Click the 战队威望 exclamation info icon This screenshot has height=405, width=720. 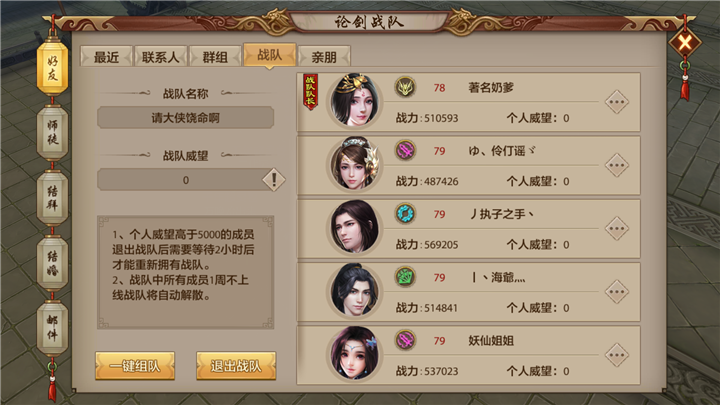pyautogui.click(x=274, y=180)
